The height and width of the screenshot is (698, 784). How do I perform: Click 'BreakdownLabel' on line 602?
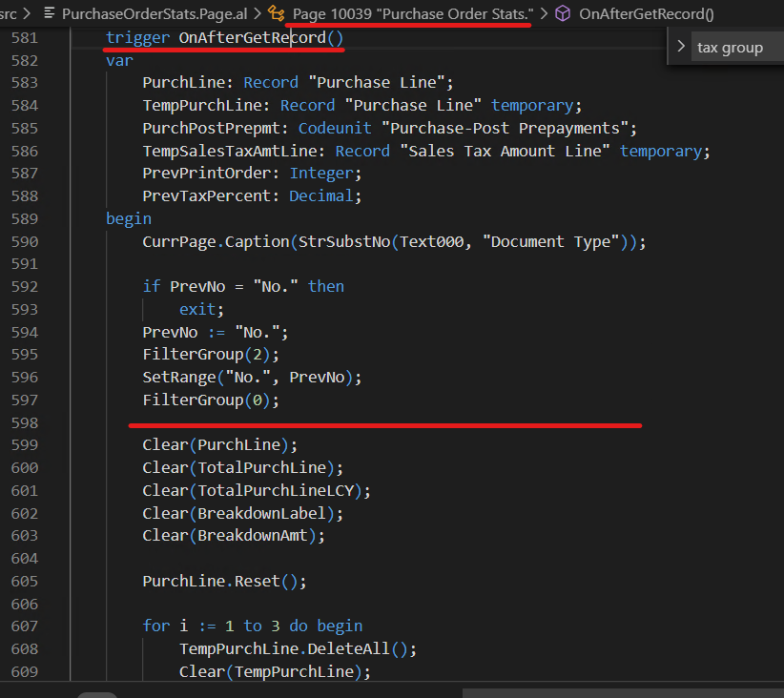pos(262,514)
